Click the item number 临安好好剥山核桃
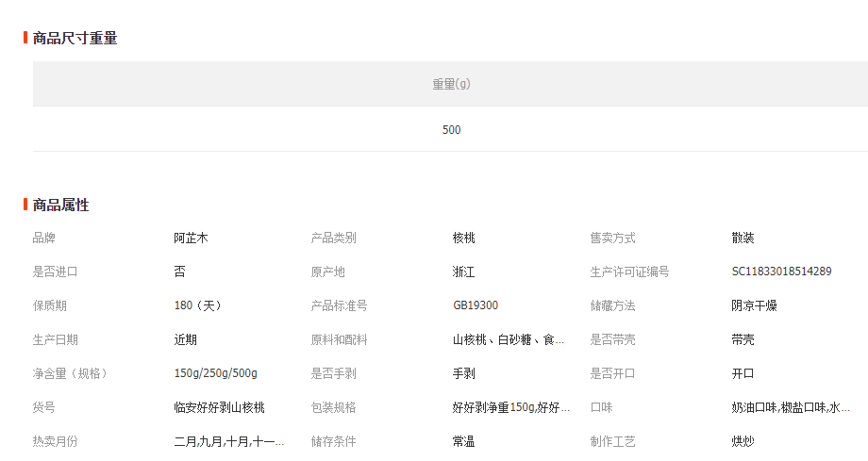 [219, 407]
